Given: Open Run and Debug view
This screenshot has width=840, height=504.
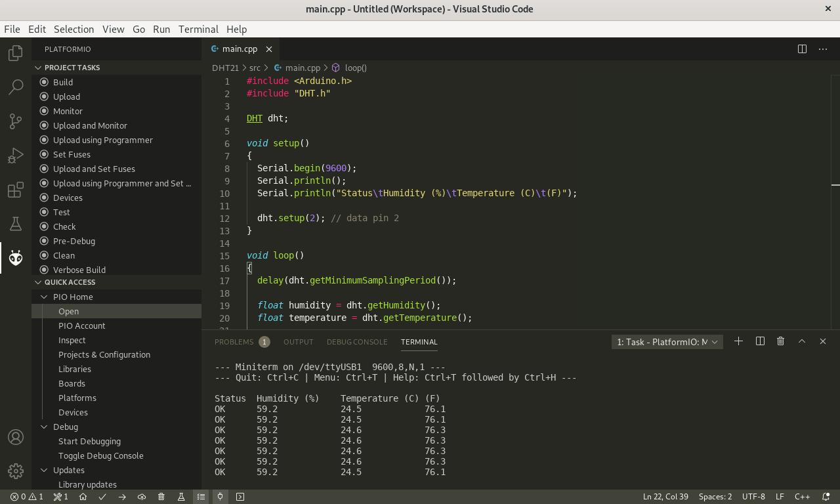Looking at the screenshot, I should click(16, 156).
